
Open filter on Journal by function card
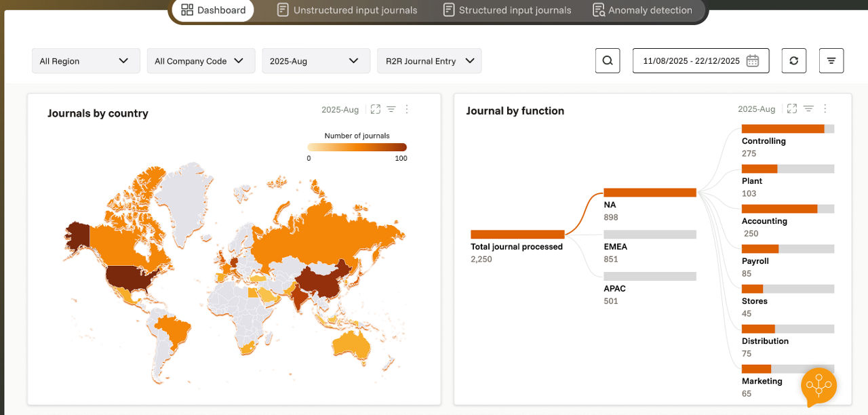pos(808,108)
